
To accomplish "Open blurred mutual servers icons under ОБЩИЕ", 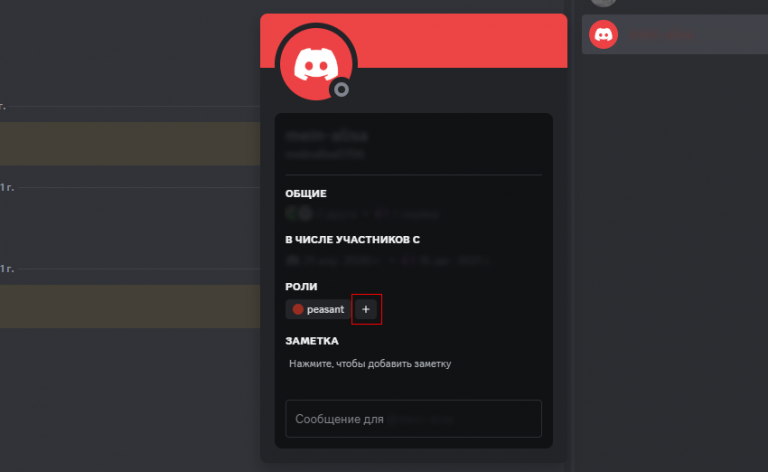I will tap(299, 213).
